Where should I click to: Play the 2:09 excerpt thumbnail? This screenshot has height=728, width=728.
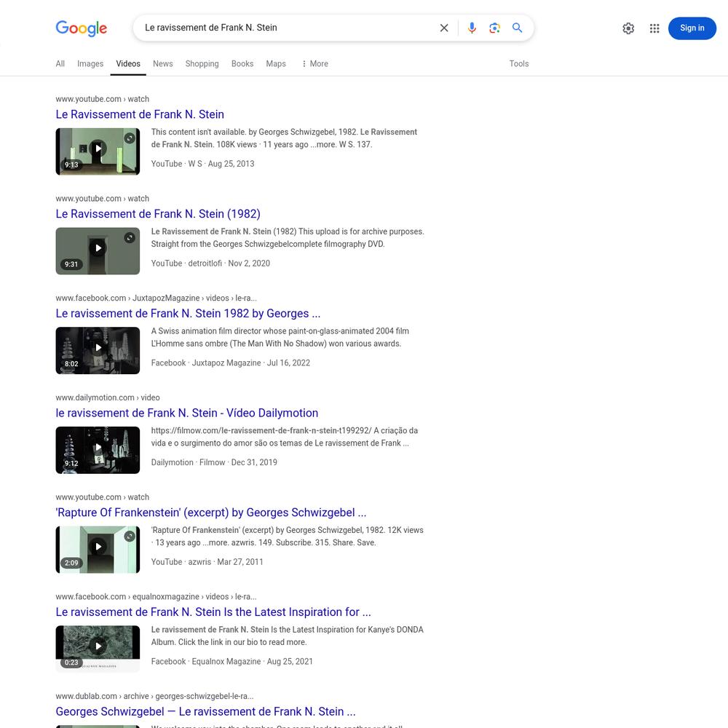98,549
